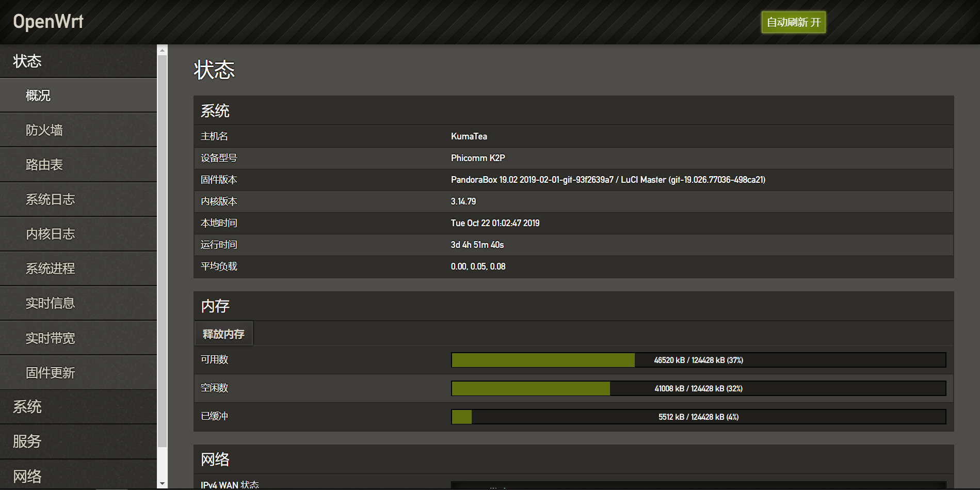Click sidebar scrollbar up arrow
Screen dimensions: 980x490
(x=163, y=50)
